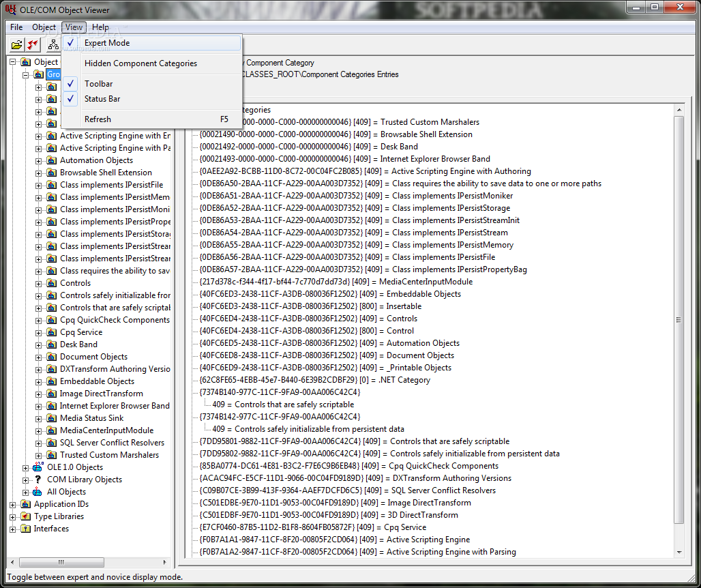Image resolution: width=701 pixels, height=588 pixels.
Task: Click the OLE 1.0 Objects icon
Action: tap(38, 467)
